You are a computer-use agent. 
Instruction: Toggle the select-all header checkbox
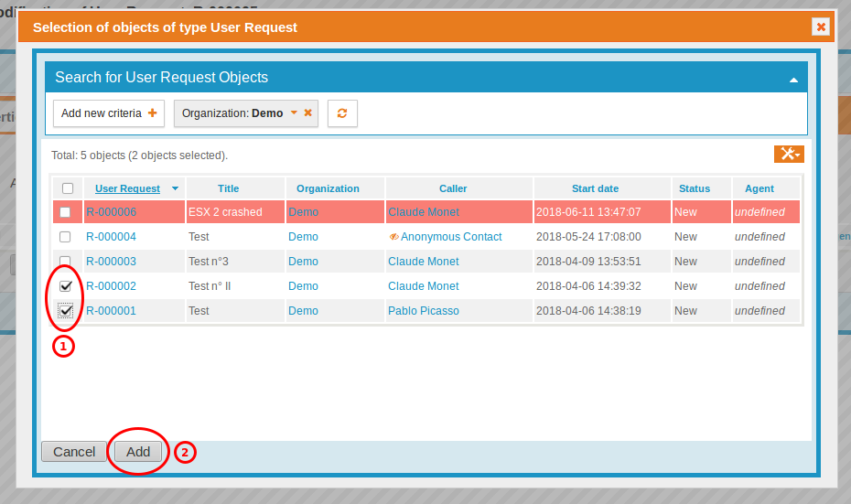[x=67, y=188]
